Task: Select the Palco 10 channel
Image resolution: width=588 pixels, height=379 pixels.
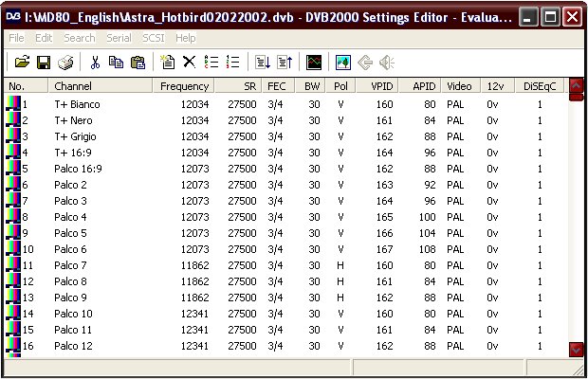Action: coord(73,314)
